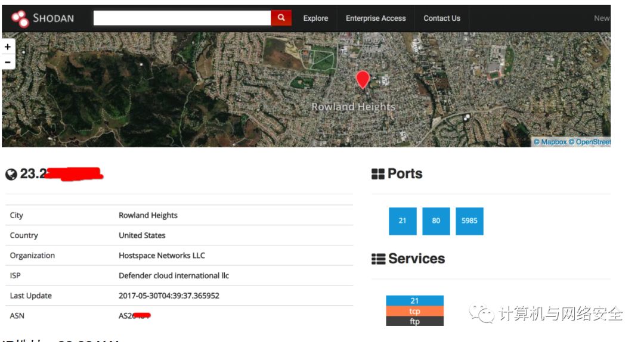
Task: Click the orange tcp service label
Action: point(414,311)
